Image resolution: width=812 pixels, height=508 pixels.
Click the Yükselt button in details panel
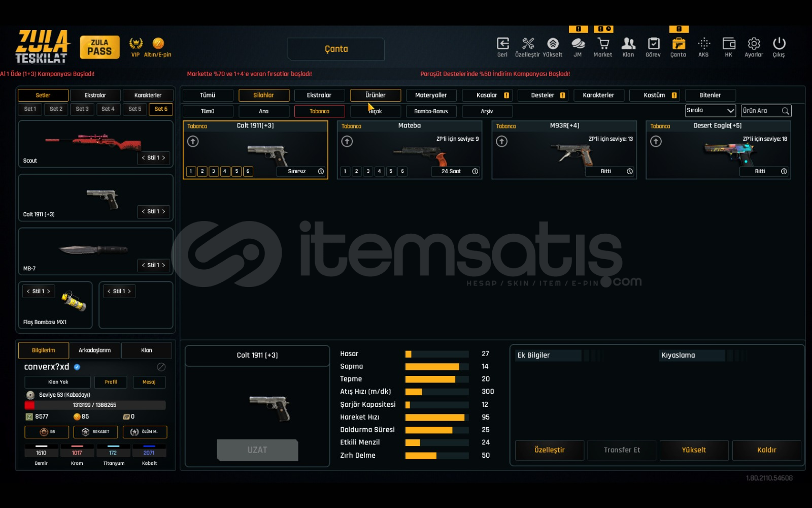pyautogui.click(x=694, y=450)
